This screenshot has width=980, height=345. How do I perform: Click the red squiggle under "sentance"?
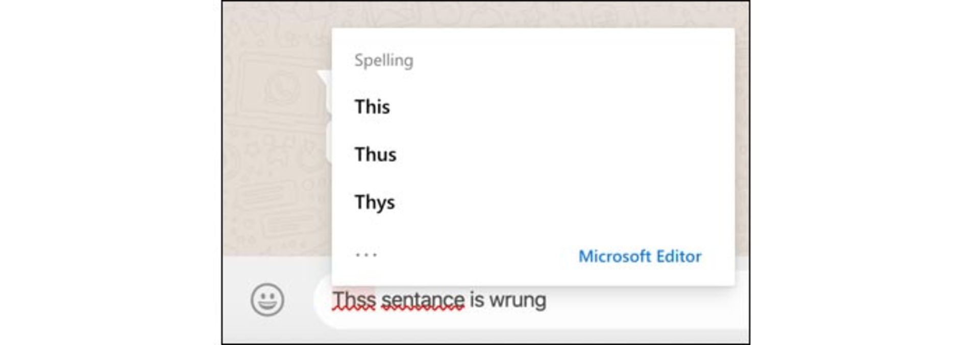pos(423,309)
